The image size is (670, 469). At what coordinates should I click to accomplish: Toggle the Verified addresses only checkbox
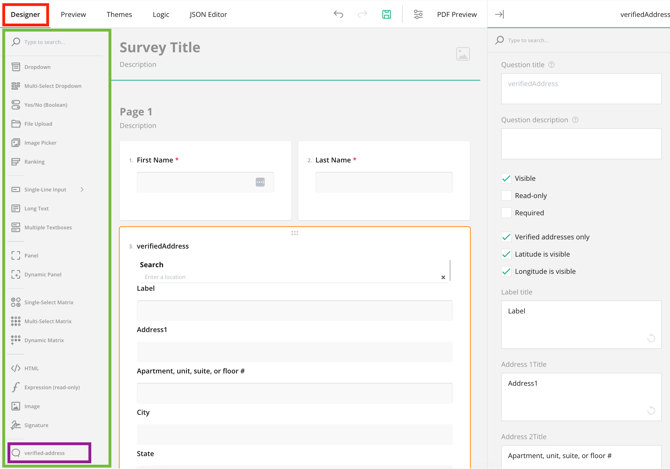[x=507, y=237]
